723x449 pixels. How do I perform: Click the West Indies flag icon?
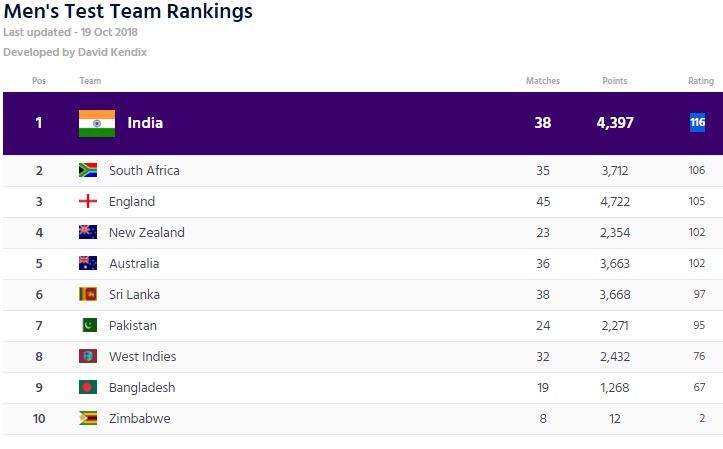(x=88, y=356)
